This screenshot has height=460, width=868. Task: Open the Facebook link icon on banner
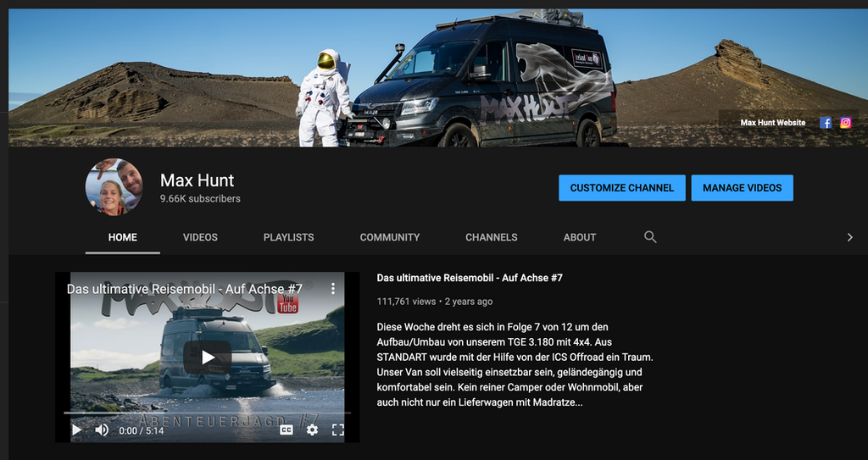[826, 123]
